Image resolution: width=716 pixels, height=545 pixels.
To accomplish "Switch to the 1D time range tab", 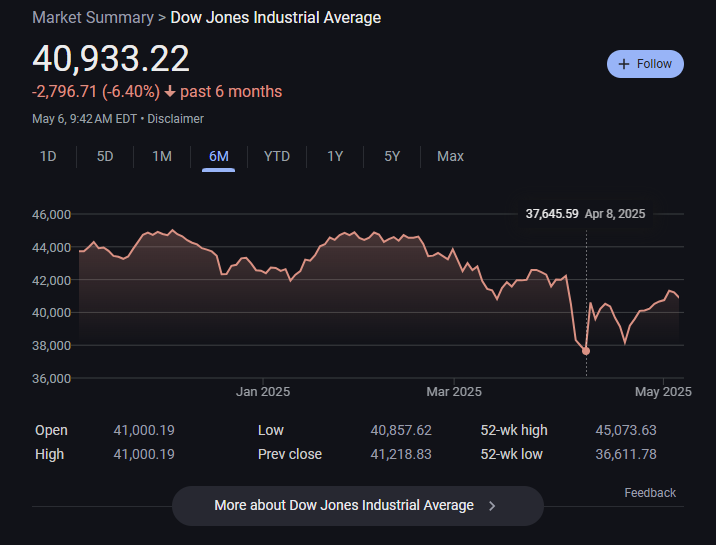I will point(48,157).
